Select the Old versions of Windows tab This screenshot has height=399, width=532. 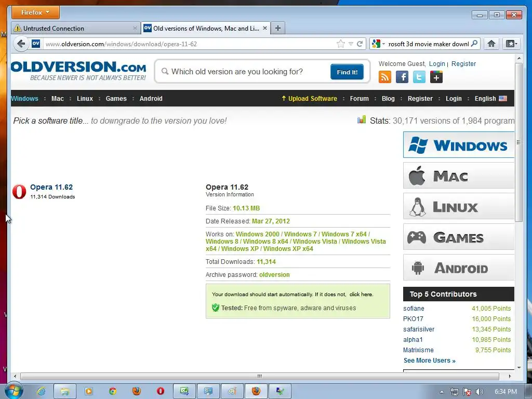205,28
